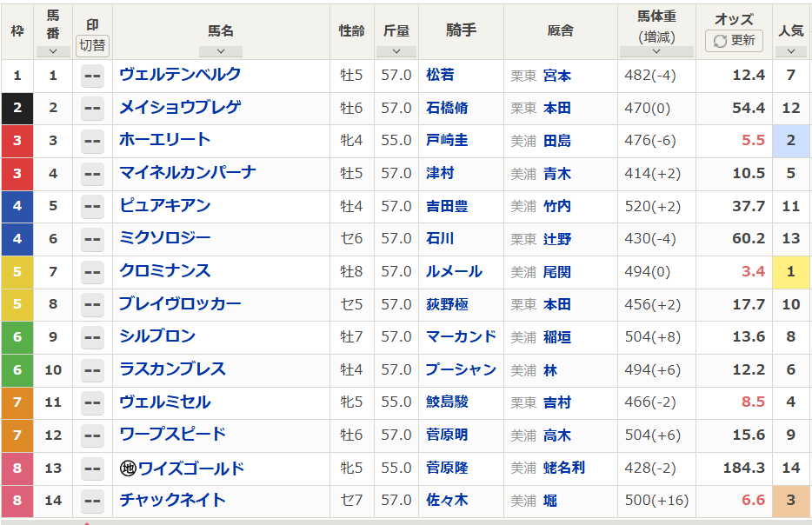Open the 斤量 column sort dropdown
Viewport: 812px width, 525px height.
(396, 50)
